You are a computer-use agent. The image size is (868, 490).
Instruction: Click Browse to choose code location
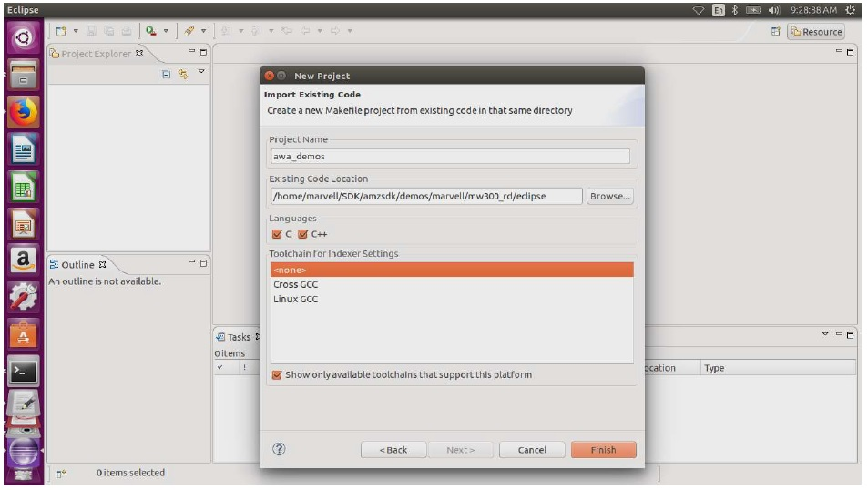coord(609,196)
